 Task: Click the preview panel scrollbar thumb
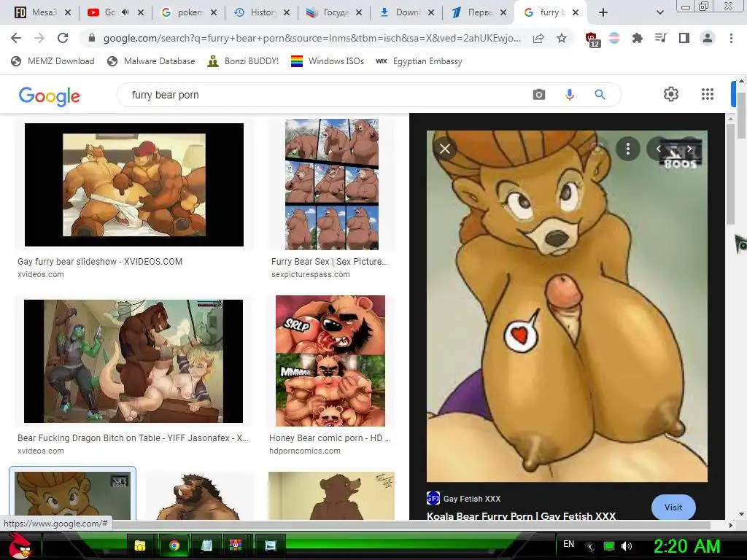pyautogui.click(x=730, y=174)
